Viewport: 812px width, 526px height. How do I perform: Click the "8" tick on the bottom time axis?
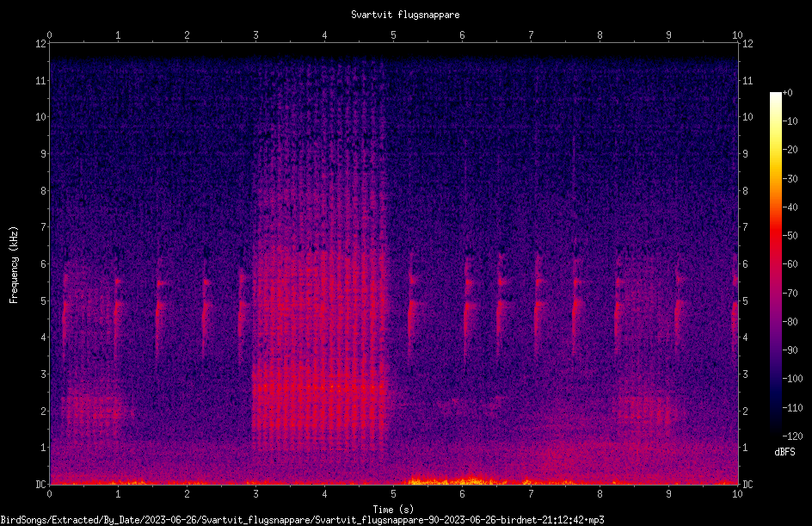[x=600, y=494]
